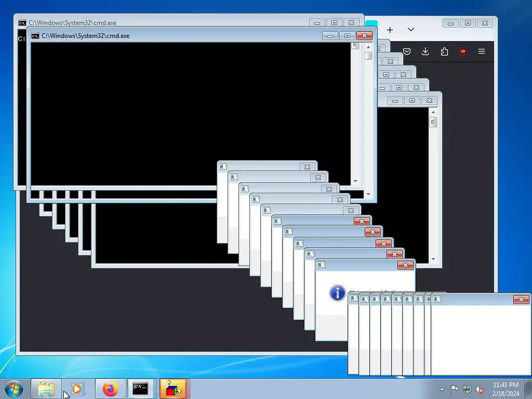Click the front cmd.exe title bar icon
532x399 pixels.
pos(35,36)
